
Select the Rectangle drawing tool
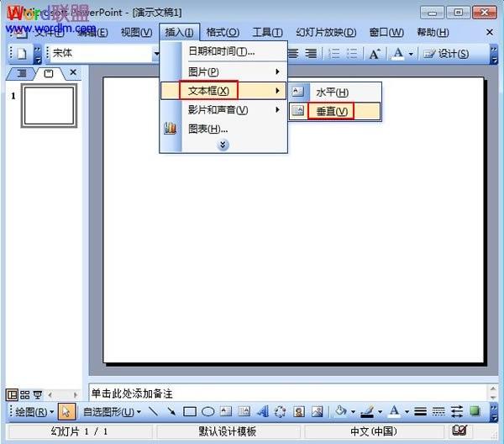coord(190,411)
